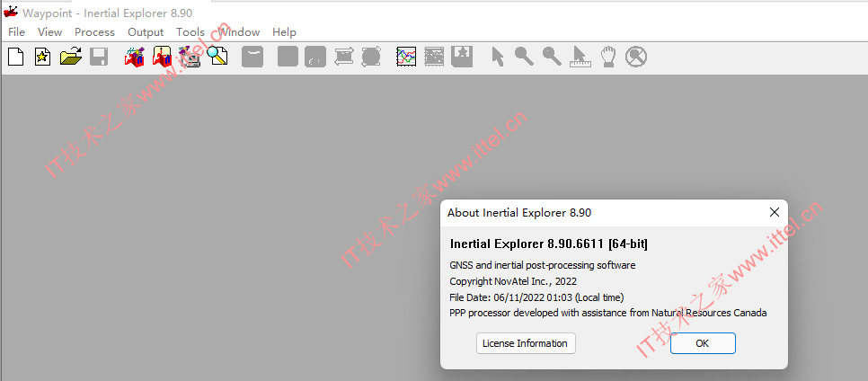
Task: Select the ruler distance measure tool
Action: pos(580,57)
